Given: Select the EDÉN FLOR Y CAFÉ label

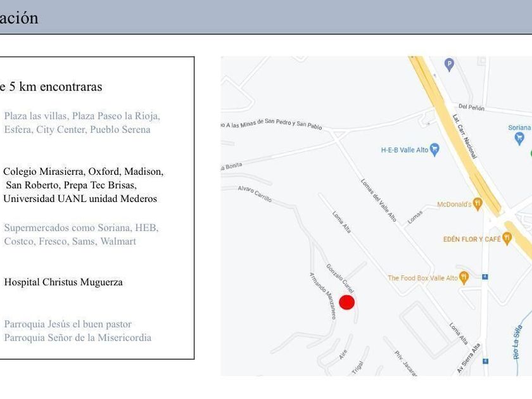Looking at the screenshot, I should pos(472,239).
